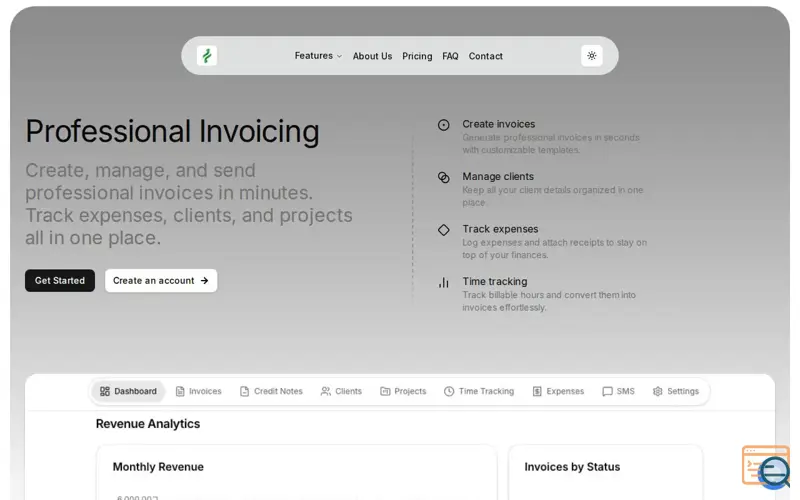
Task: Click "Track billable hours and convert them" description
Action: 549,302
